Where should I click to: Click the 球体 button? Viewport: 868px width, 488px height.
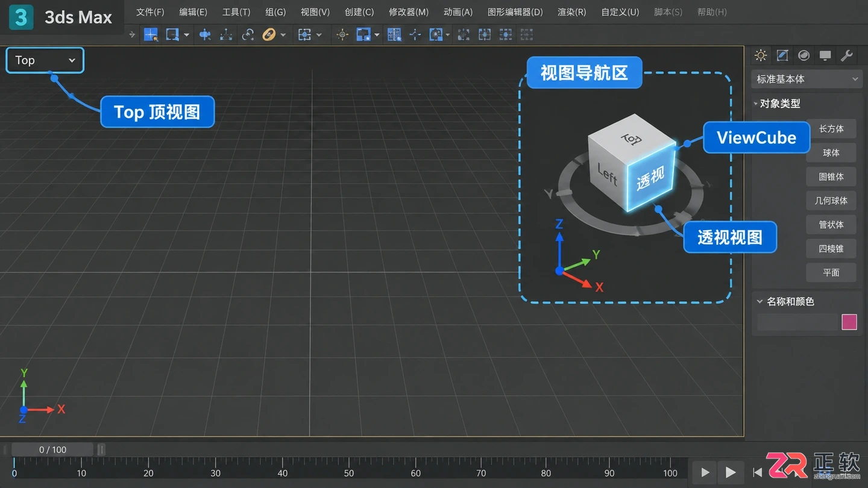click(831, 152)
